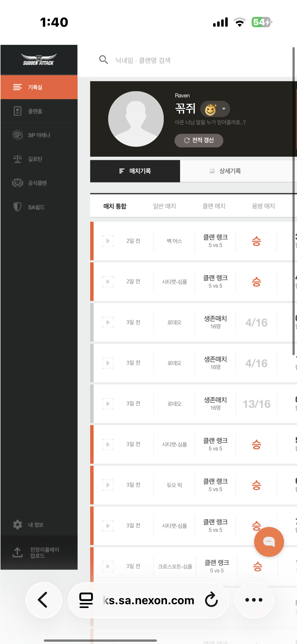Click the search magnifier icon
Image resolution: width=297 pixels, height=644 pixels.
(x=104, y=60)
